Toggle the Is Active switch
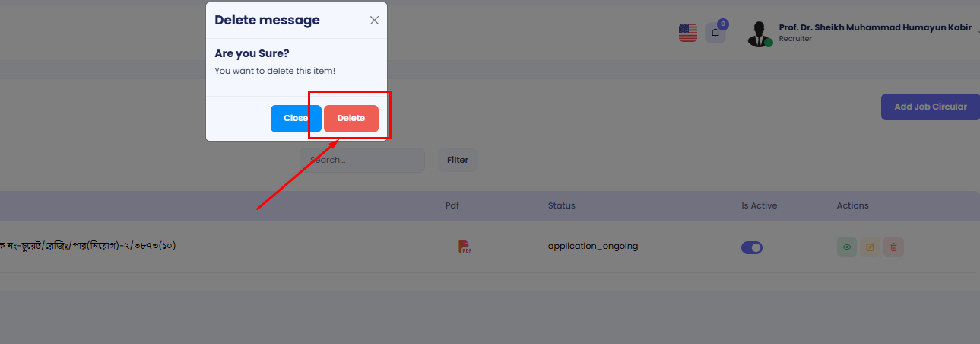 752,247
